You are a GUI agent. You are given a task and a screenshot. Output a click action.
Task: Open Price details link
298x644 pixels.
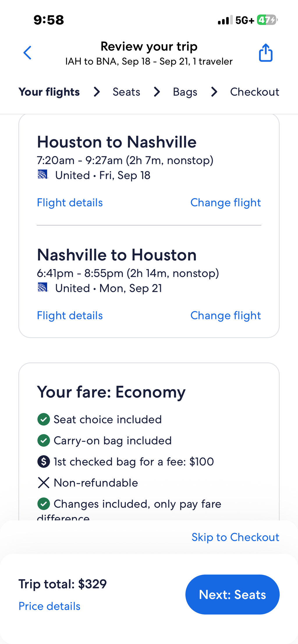[49, 606]
